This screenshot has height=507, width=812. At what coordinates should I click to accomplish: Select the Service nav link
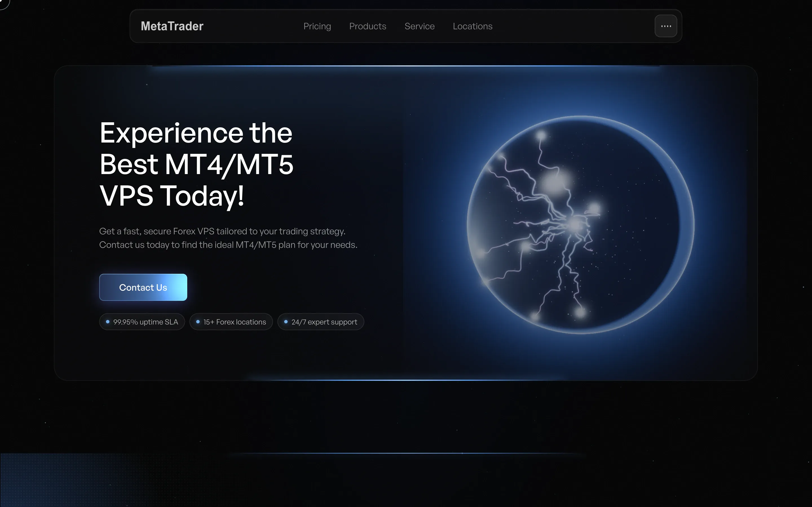pos(420,26)
